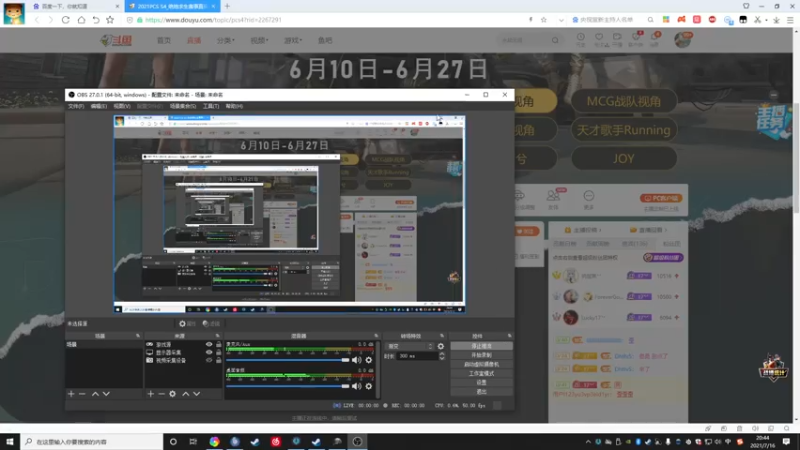Go back in browser history
Screen dimensions: 800x450
point(37,20)
